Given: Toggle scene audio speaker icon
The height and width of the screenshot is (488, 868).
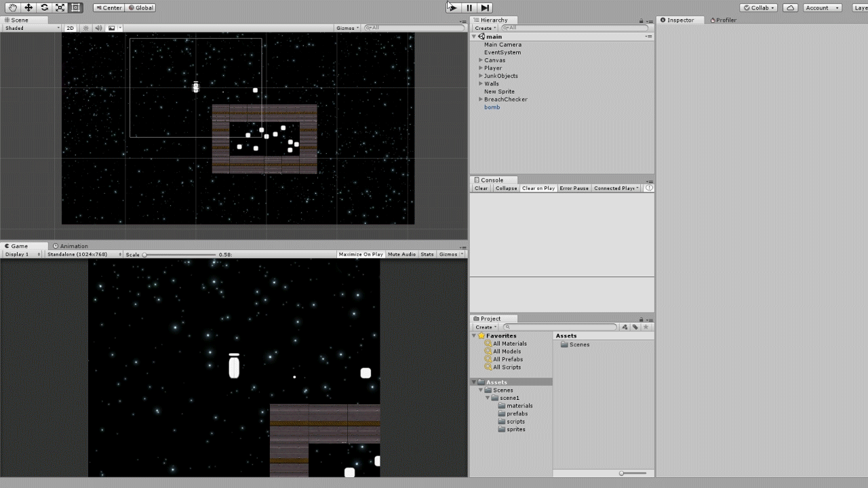Looking at the screenshot, I should (x=98, y=28).
